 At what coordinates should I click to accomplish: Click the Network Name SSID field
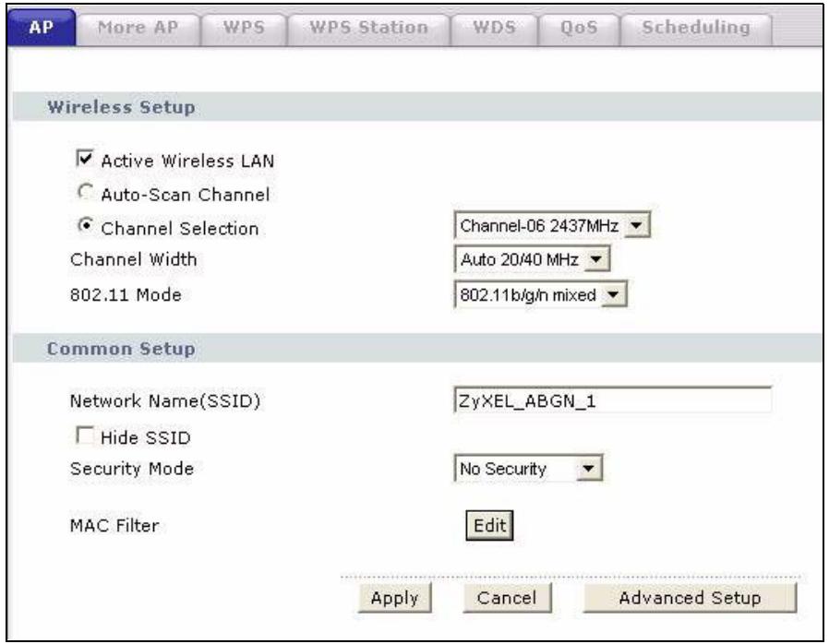[613, 400]
